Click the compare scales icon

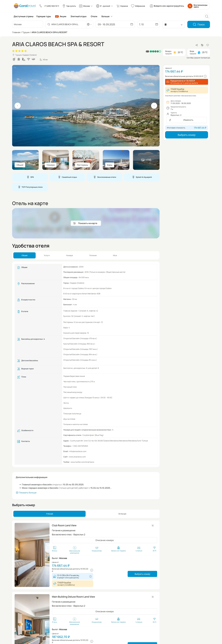tap(202, 45)
